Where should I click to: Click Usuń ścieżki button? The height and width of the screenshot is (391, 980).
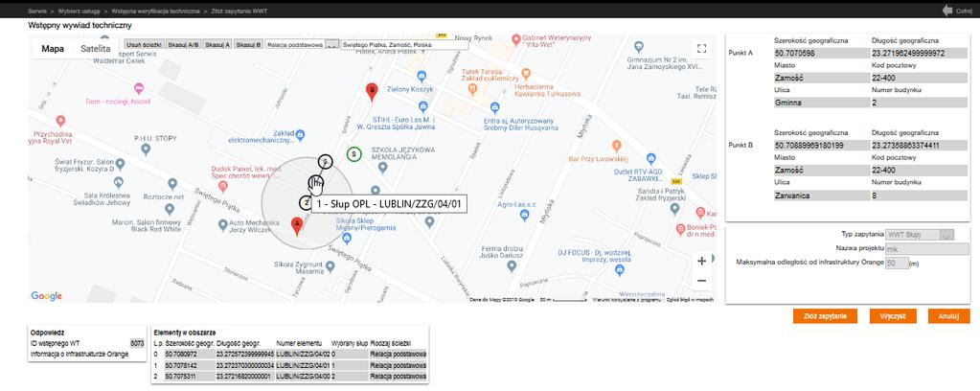click(x=145, y=45)
